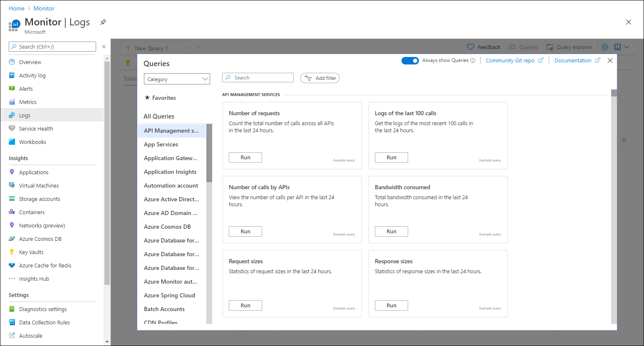The width and height of the screenshot is (644, 346).
Task: Turn off Always show Queries toggle
Action: [410, 61]
